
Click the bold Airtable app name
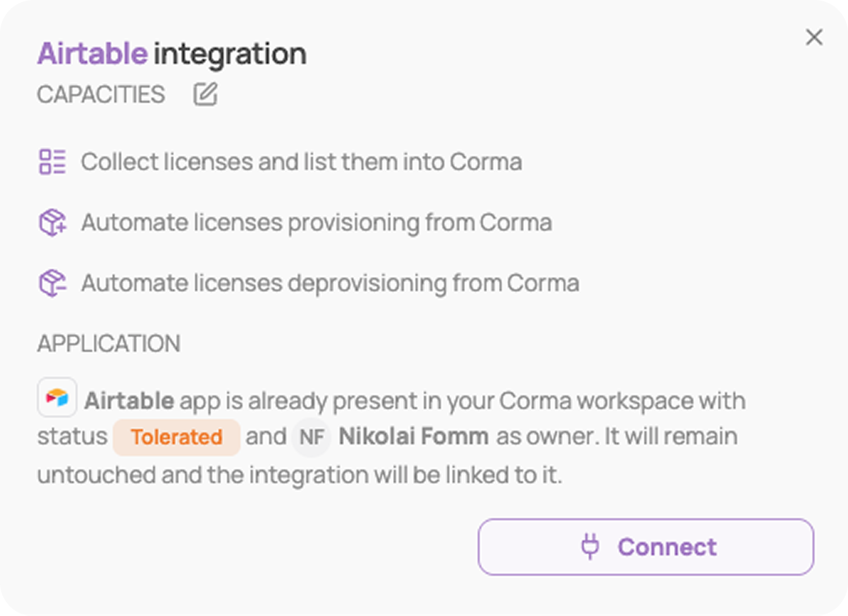pyautogui.click(x=129, y=401)
